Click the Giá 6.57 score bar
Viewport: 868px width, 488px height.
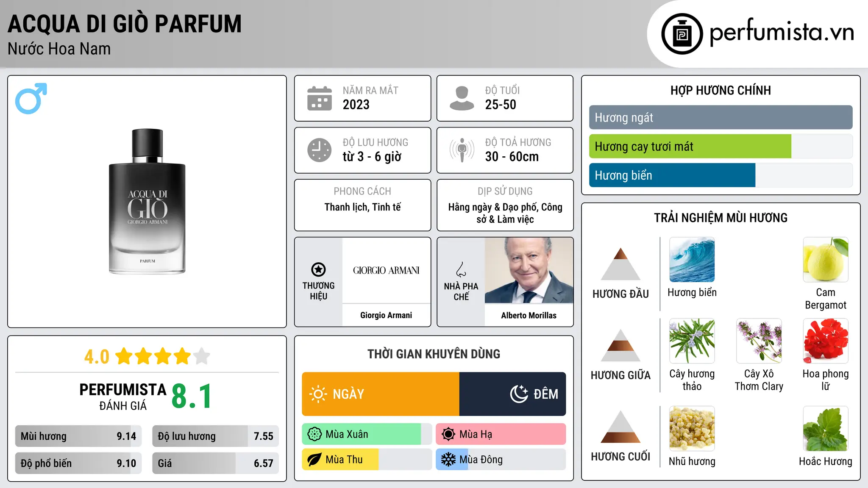tap(215, 463)
